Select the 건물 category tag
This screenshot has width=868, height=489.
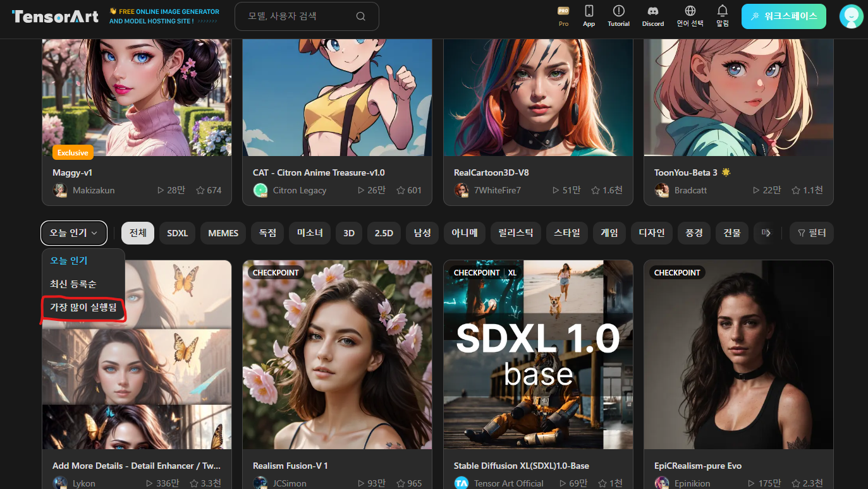point(732,233)
